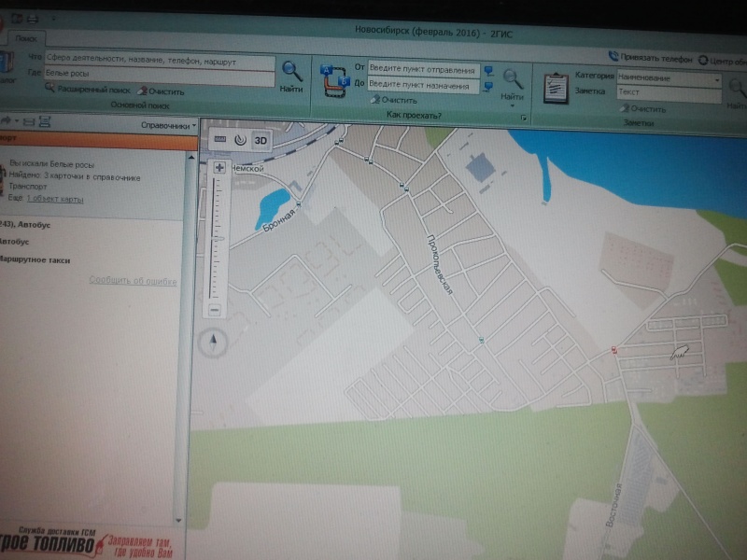Click the map zoom level slider
Image resolution: width=747 pixels, height=560 pixels.
click(217, 238)
